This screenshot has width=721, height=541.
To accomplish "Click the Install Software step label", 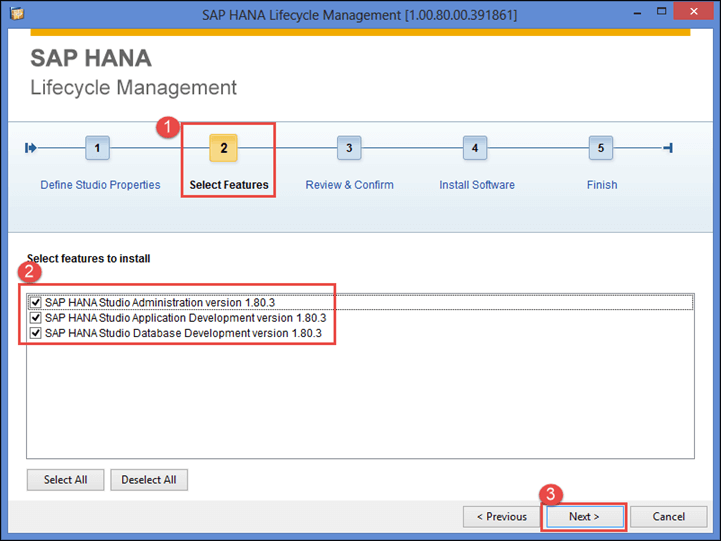I will pos(477,185).
